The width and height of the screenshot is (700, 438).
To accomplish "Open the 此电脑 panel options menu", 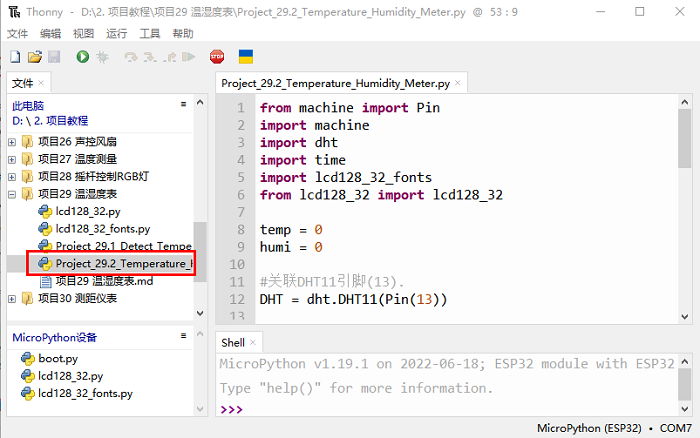I will 183,104.
